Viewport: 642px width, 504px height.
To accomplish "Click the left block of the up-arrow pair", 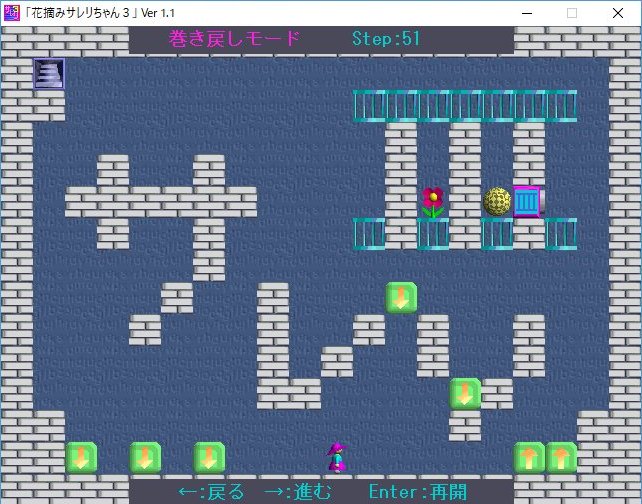I will [529, 457].
